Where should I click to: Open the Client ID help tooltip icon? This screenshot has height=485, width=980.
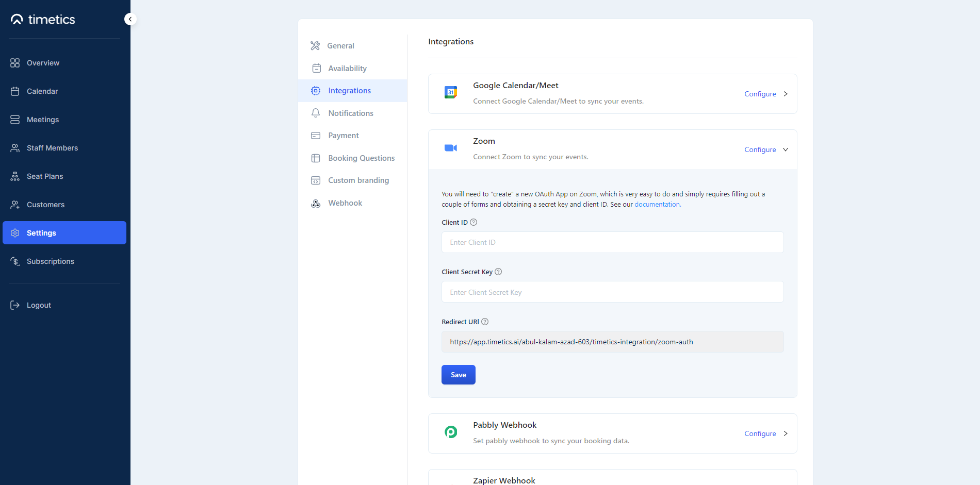473,222
